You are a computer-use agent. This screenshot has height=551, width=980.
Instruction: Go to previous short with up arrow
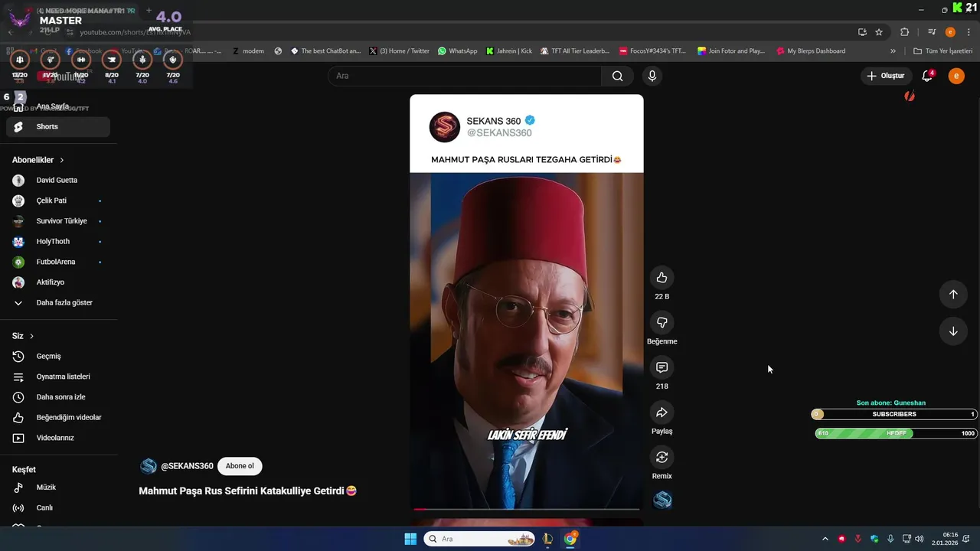953,295
